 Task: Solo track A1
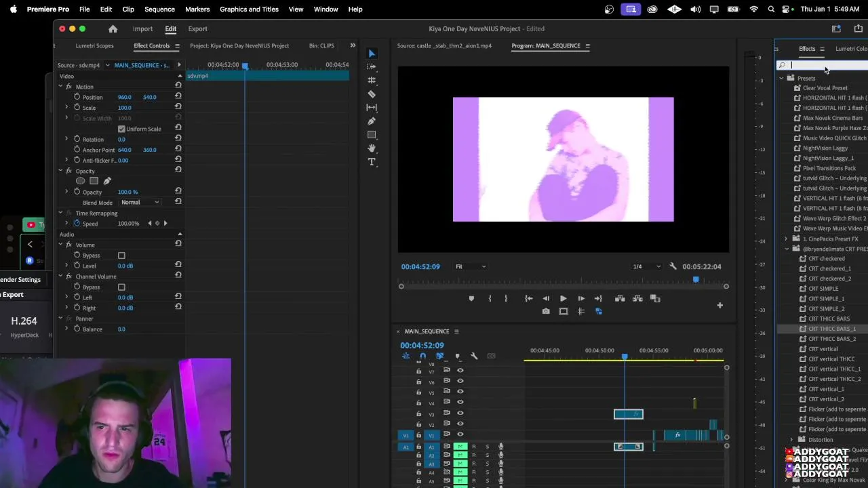(486, 447)
